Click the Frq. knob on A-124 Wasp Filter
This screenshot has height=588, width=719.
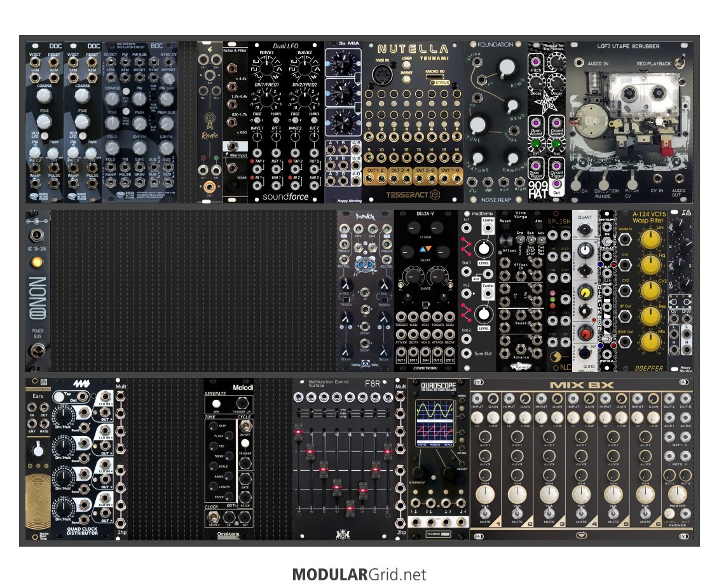tap(650, 265)
